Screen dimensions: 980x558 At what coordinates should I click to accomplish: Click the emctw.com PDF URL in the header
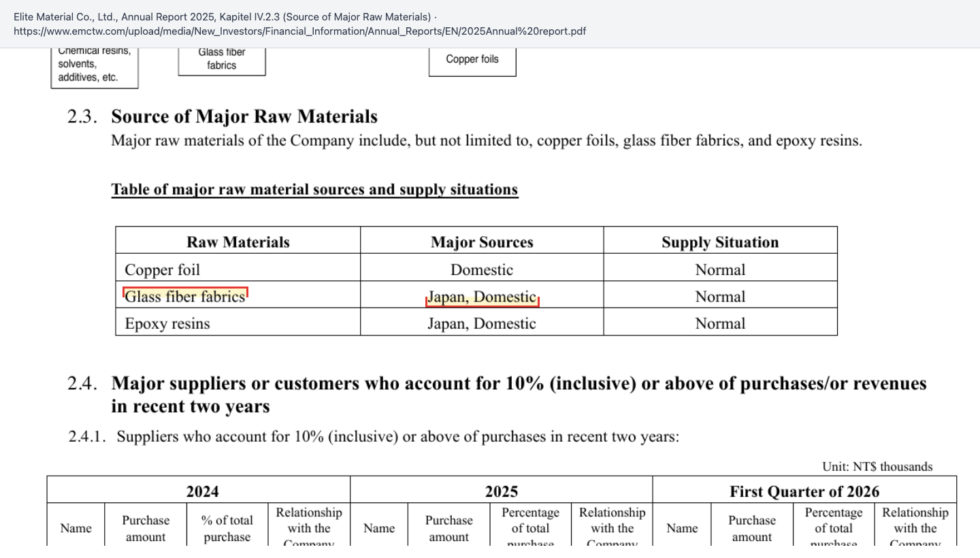coord(299,31)
